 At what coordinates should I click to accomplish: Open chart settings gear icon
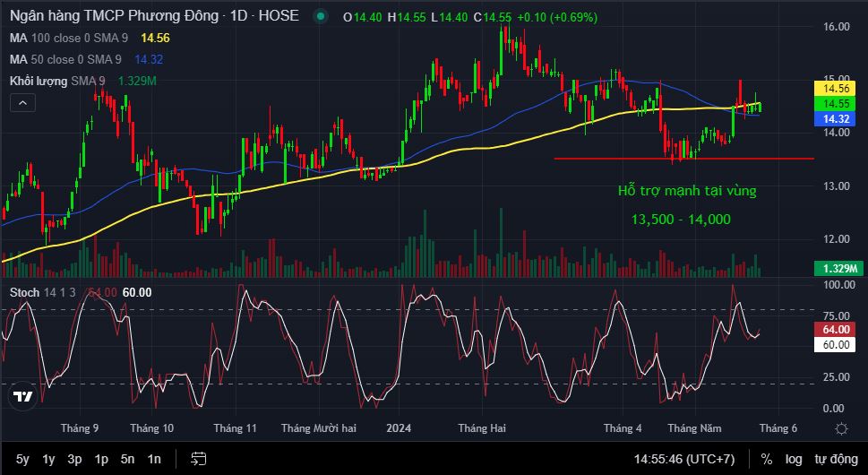coord(839,429)
